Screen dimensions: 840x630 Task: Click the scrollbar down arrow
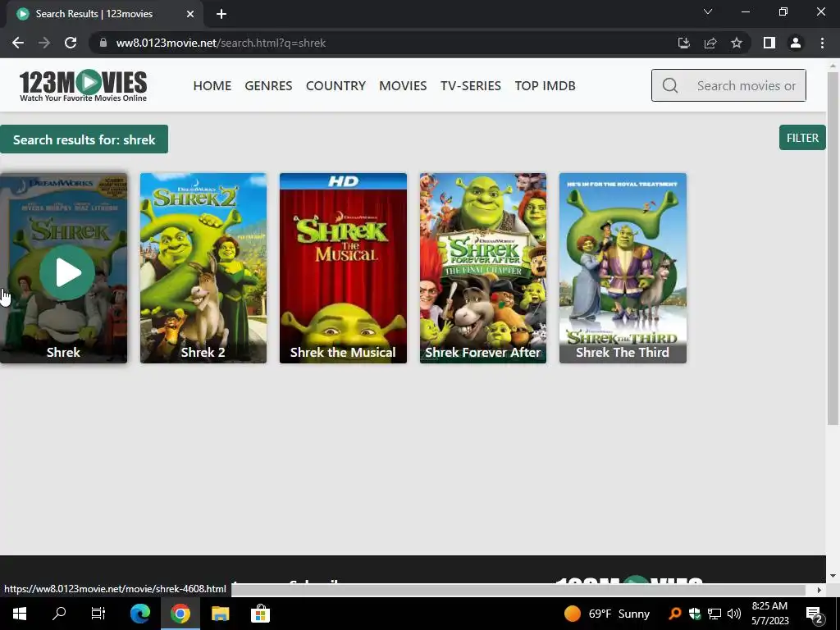pos(833,576)
